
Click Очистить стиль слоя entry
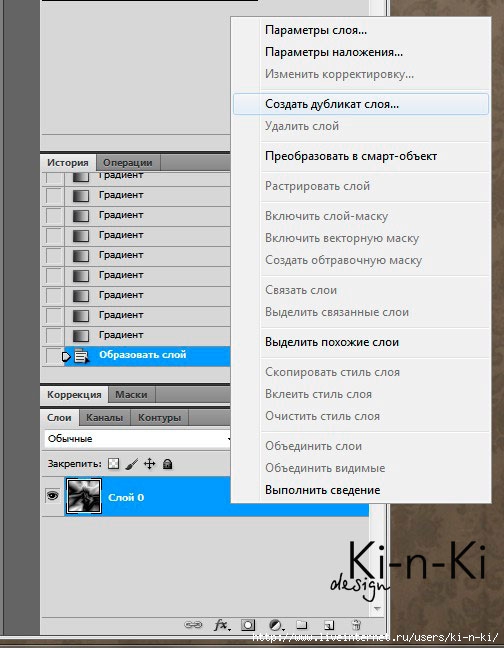(361, 416)
